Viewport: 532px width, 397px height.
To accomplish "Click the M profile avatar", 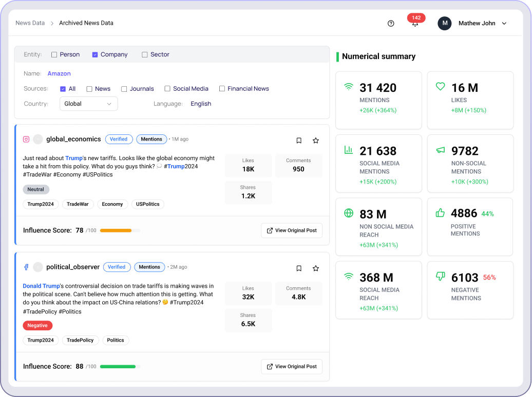I will pos(445,24).
